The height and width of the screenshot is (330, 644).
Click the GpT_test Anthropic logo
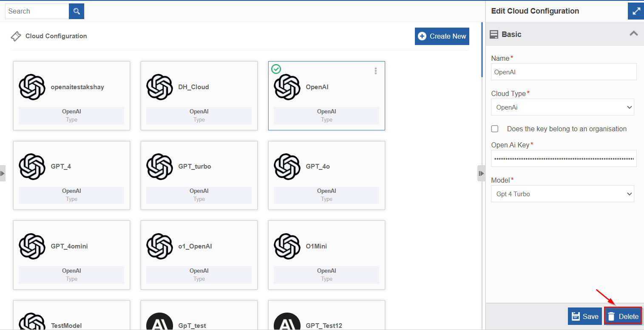coord(159,322)
